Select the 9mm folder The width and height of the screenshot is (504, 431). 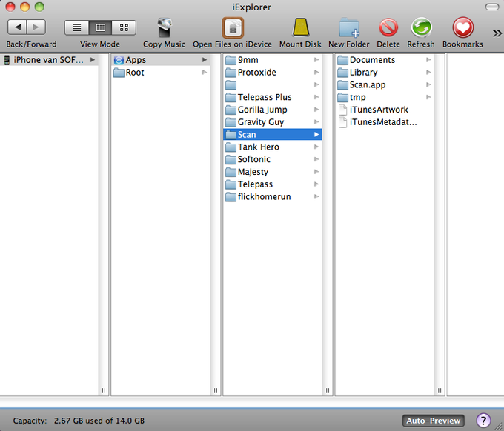point(273,60)
